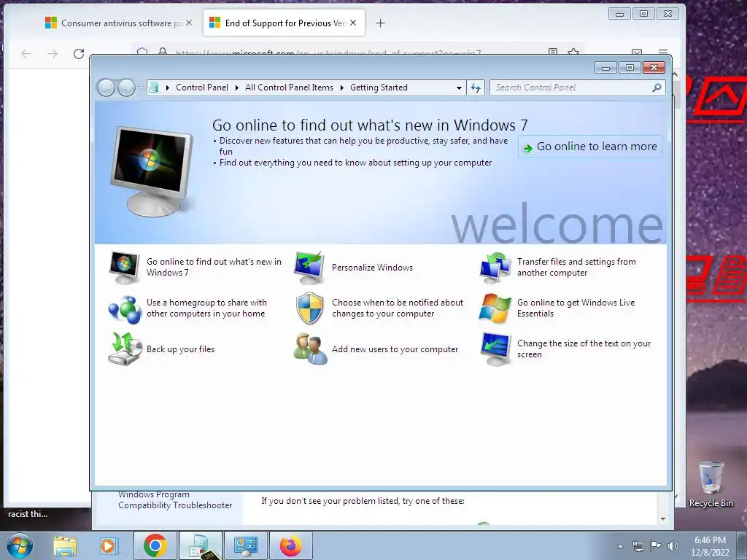Open 'Go online to find out what's new' monitor icon
This screenshot has width=747, height=560.
pos(124,267)
